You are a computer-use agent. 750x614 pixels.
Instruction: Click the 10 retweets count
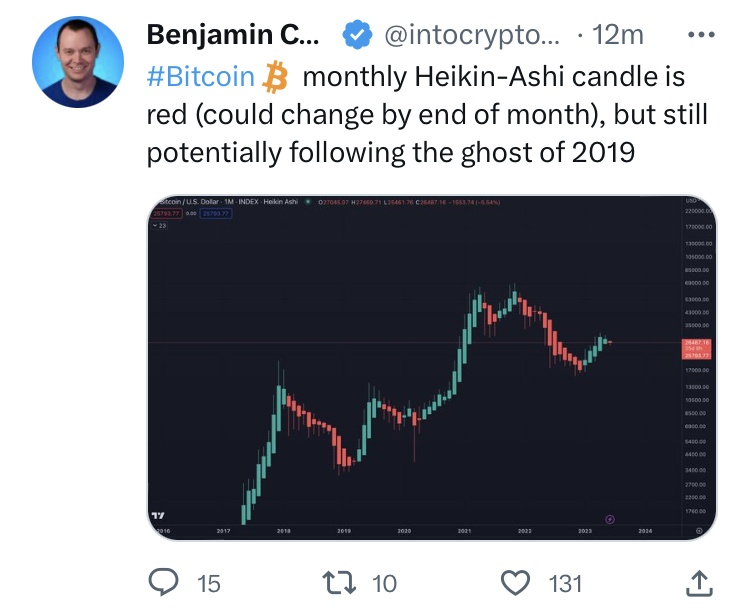coord(384,582)
